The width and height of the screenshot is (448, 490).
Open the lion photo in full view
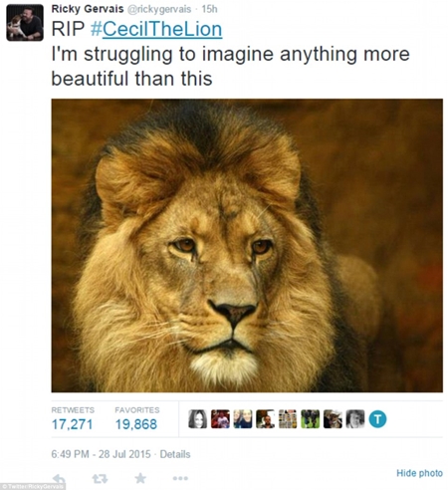point(247,246)
